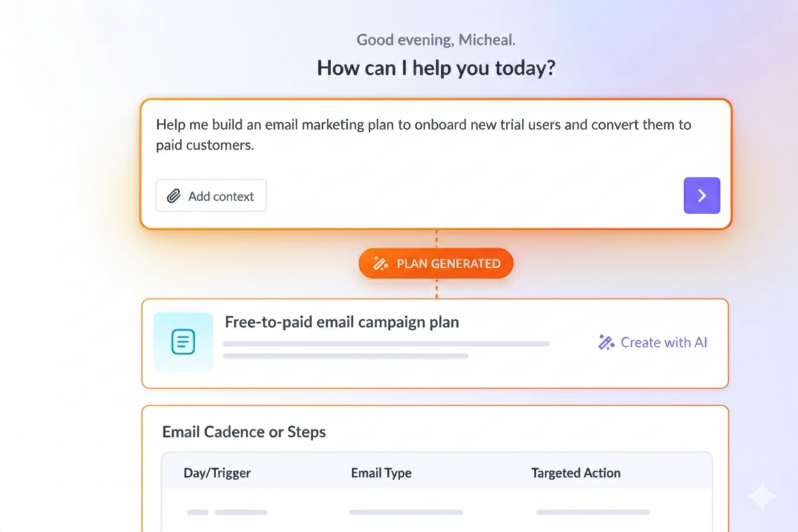This screenshot has width=798, height=532.
Task: Click inside the prompt text field
Action: pos(422,134)
